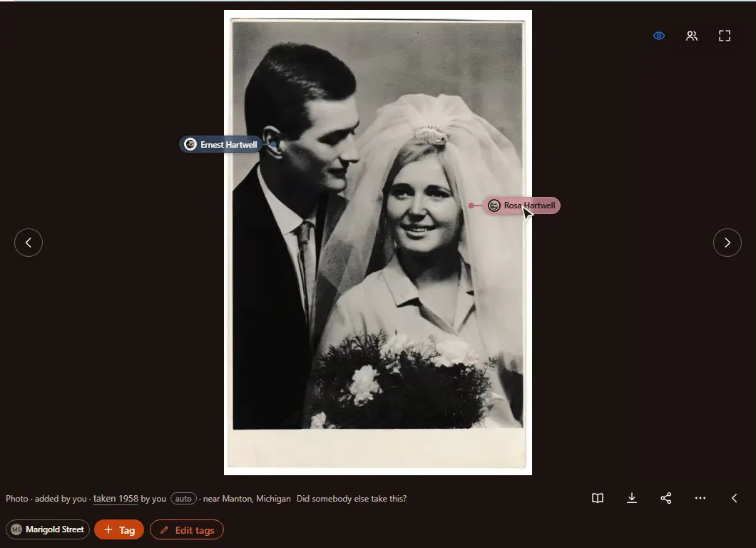Toggle the blue eye tag visibility icon
Viewport: 756px width, 548px height.
(658, 36)
